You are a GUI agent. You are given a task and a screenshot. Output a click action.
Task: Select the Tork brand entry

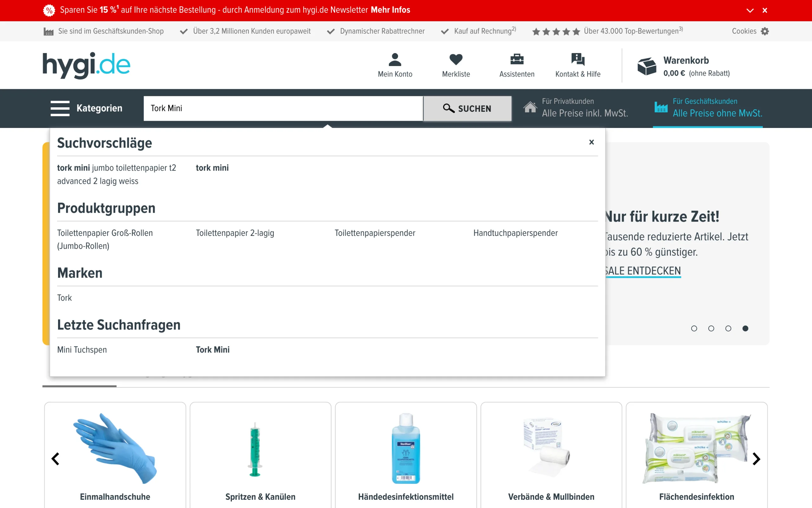[x=64, y=298]
